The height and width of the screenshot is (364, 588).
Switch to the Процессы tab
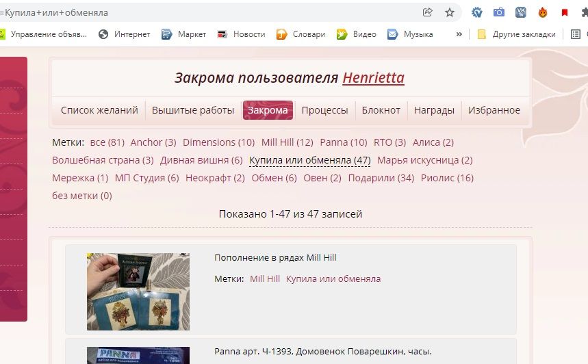click(x=324, y=110)
